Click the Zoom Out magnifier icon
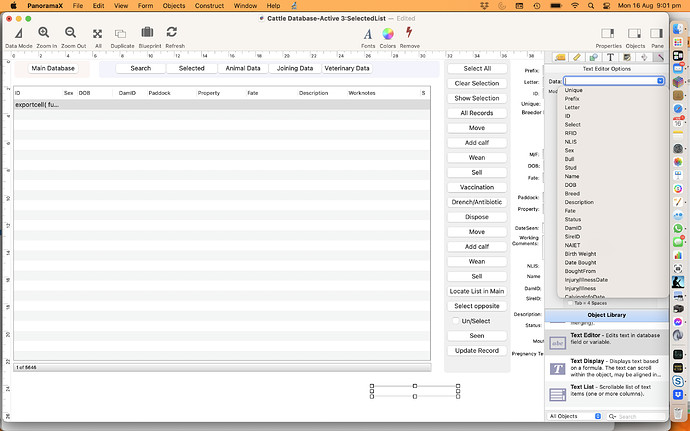This screenshot has height=431, width=690. click(70, 33)
